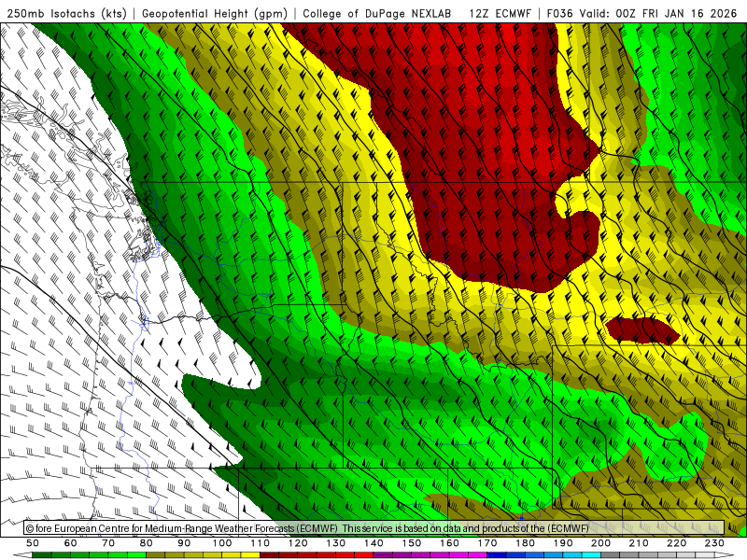
Task: Click the '220' legend value
Action: coord(676,543)
